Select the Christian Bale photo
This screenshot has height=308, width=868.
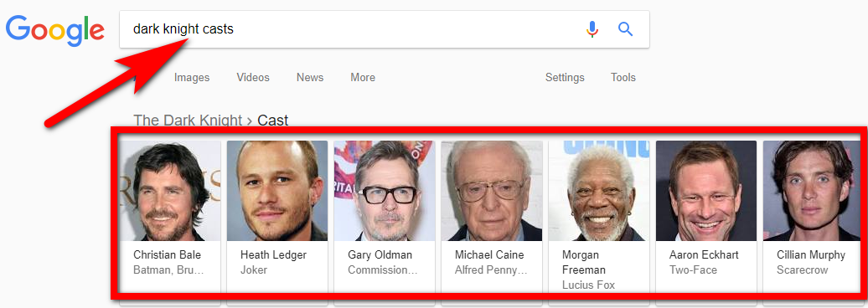click(170, 191)
